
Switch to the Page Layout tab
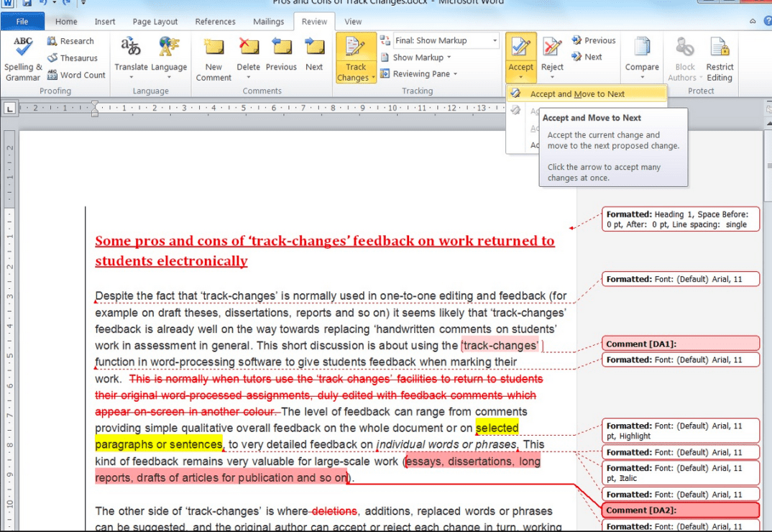tap(155, 22)
